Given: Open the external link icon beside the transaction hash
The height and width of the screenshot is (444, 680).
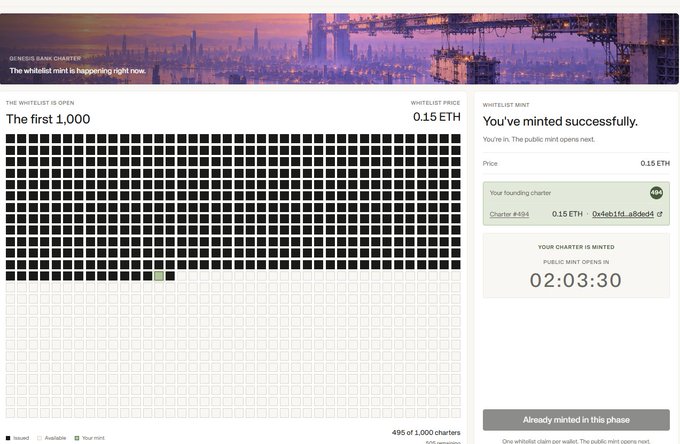Looking at the screenshot, I should [x=660, y=214].
